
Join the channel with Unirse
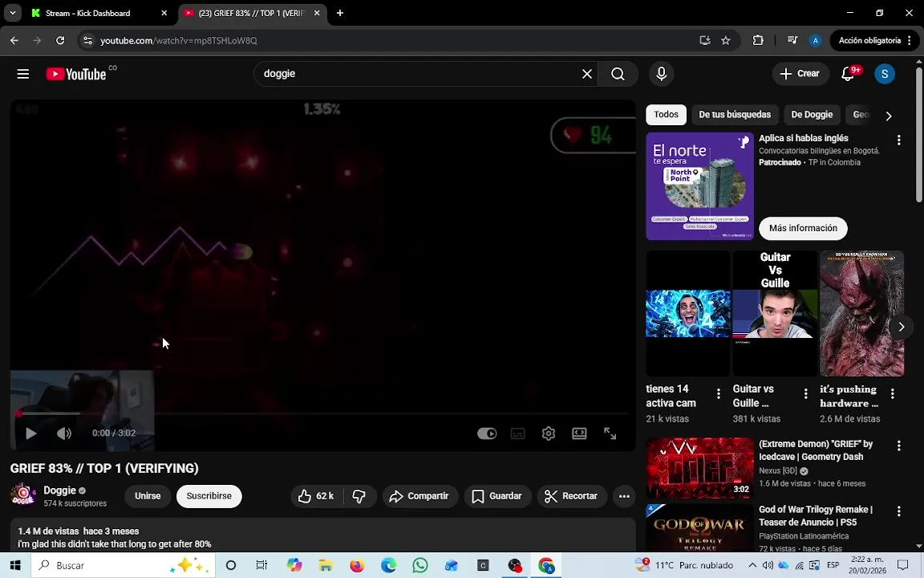tap(148, 496)
